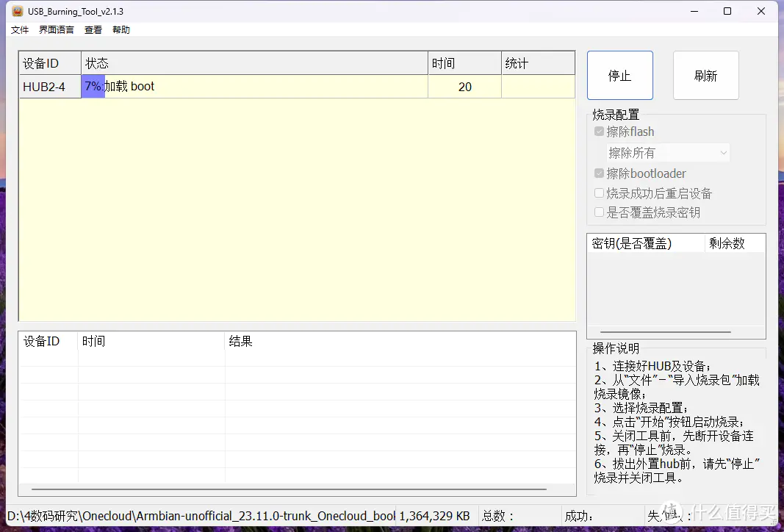Click the 成功 status bar entry
This screenshot has width=784, height=532.
click(579, 516)
